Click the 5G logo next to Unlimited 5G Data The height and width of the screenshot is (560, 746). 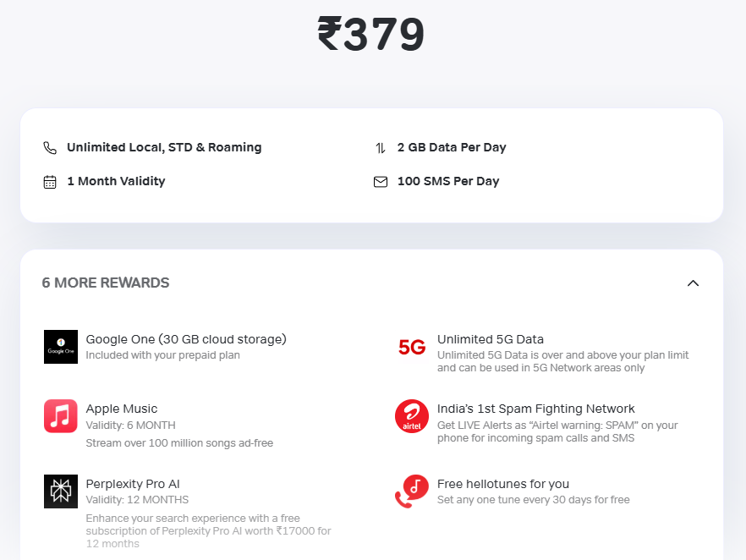(412, 347)
